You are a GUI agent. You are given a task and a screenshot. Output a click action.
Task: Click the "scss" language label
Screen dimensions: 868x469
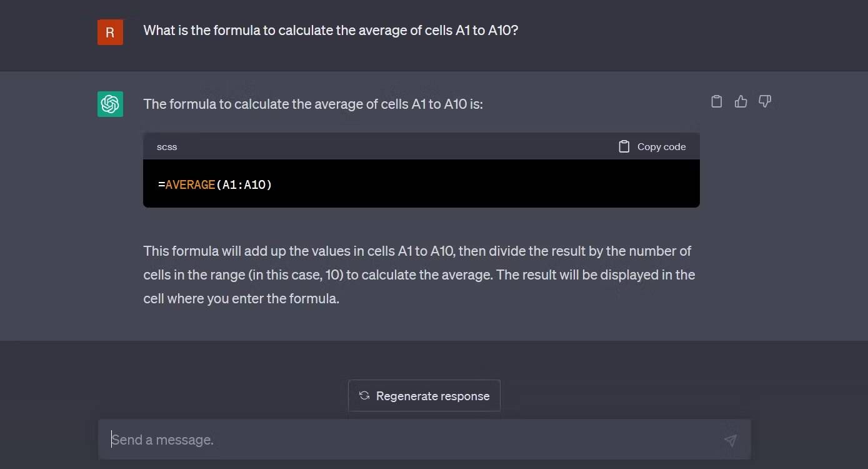167,147
